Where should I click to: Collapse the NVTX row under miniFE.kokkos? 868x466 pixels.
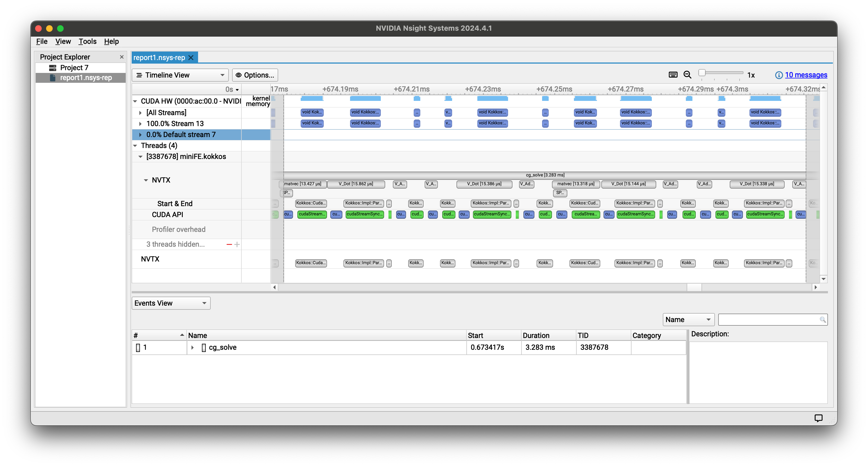click(x=146, y=180)
